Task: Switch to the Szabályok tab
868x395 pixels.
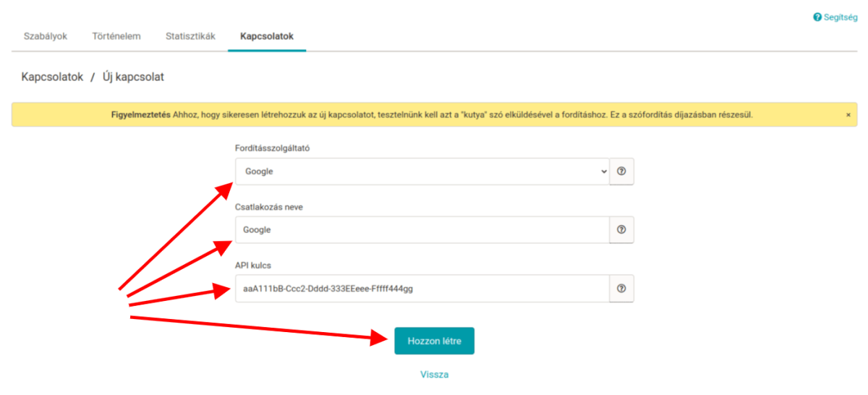Action: (46, 36)
